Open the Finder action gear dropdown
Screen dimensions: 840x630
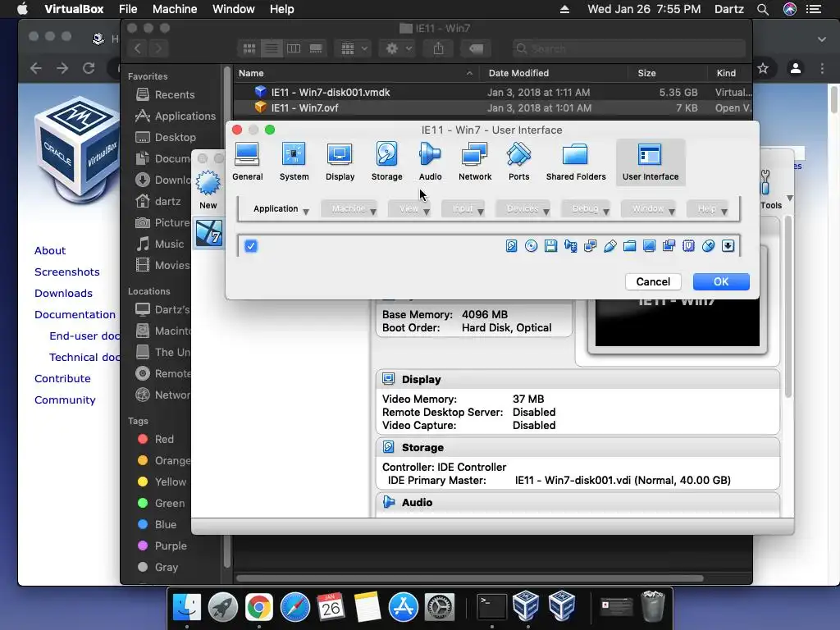pos(398,48)
